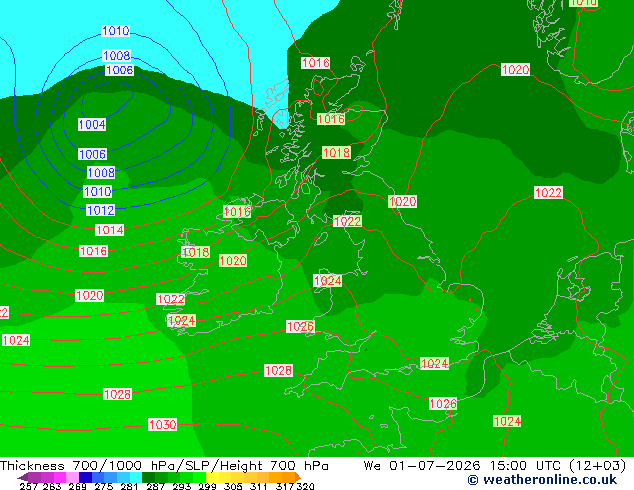The image size is (634, 490).
Task: Click the weatheronline.co.uk copyright link
Action: coord(542,480)
